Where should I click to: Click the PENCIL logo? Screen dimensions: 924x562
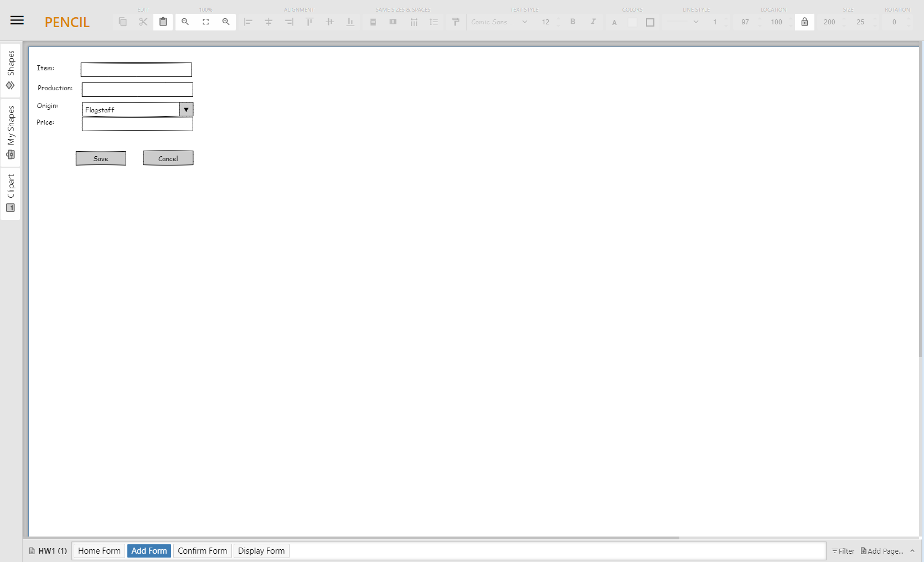point(67,22)
